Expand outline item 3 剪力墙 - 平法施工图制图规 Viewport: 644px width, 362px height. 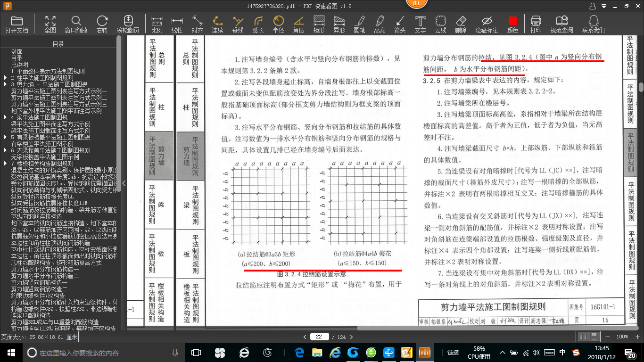[5, 84]
